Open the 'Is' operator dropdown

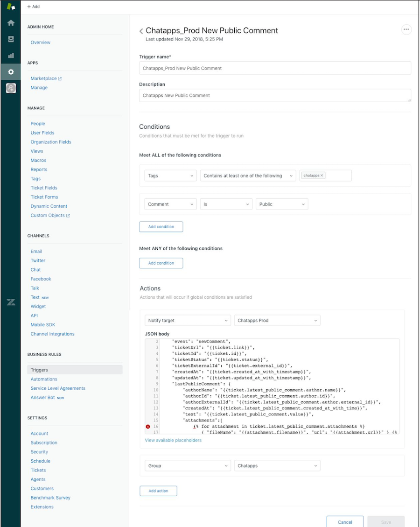tap(226, 204)
